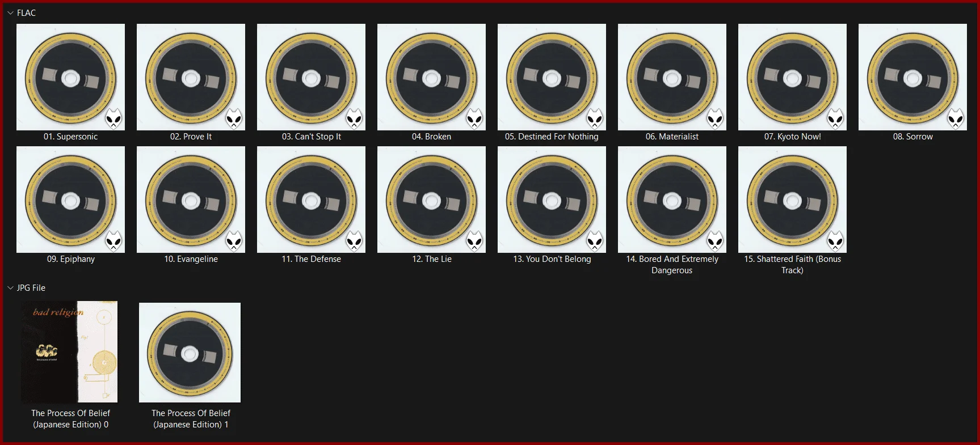Collapse the JPG File group chevron

click(10, 288)
